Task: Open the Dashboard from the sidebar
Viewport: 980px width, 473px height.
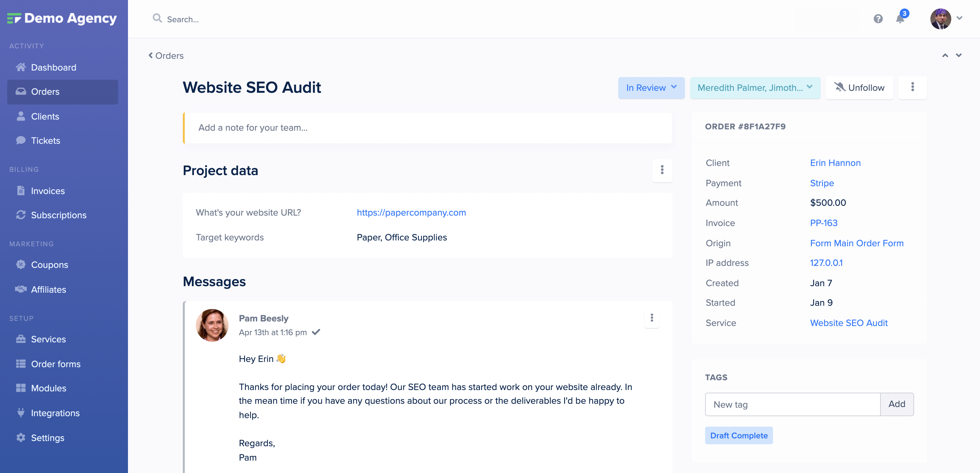Action: tap(53, 67)
